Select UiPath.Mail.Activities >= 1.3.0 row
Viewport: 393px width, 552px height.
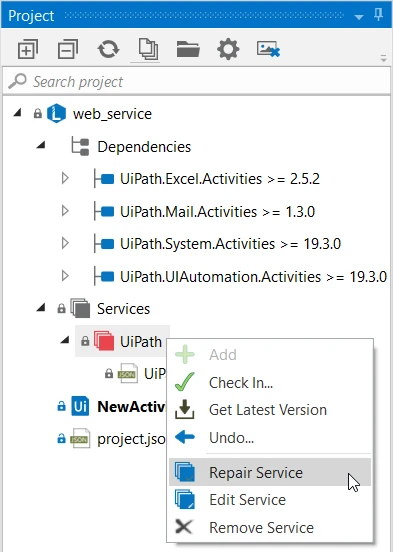tap(217, 212)
